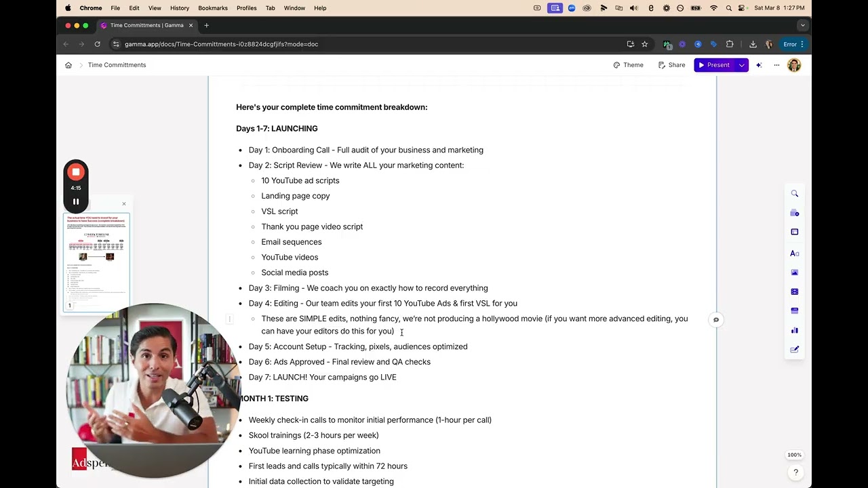The image size is (868, 488).
Task: Open the help question mark button
Action: pyautogui.click(x=795, y=472)
